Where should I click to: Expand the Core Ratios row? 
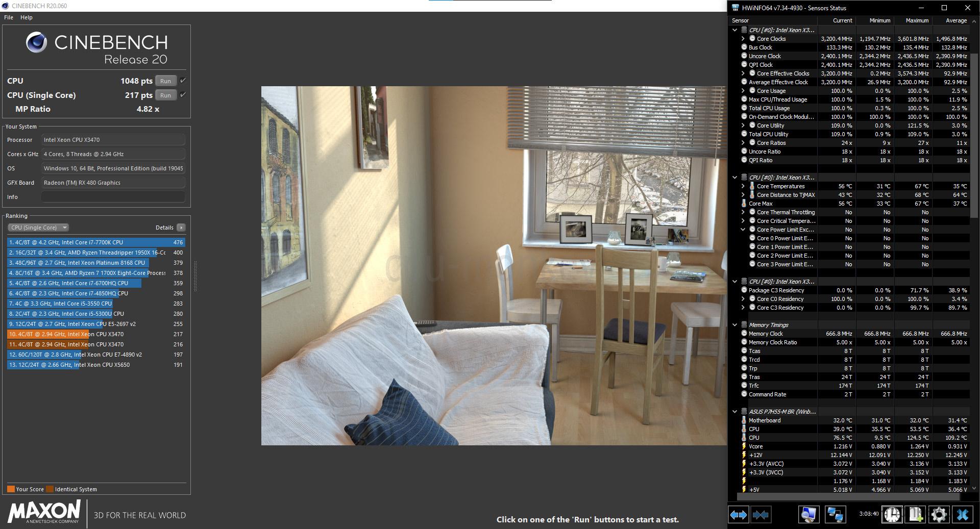coord(743,143)
